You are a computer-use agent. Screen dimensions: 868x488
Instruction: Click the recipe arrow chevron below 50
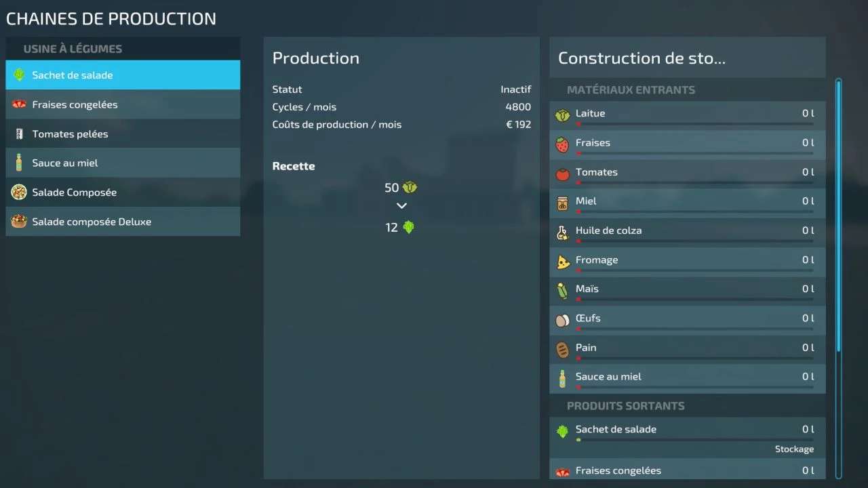click(401, 206)
